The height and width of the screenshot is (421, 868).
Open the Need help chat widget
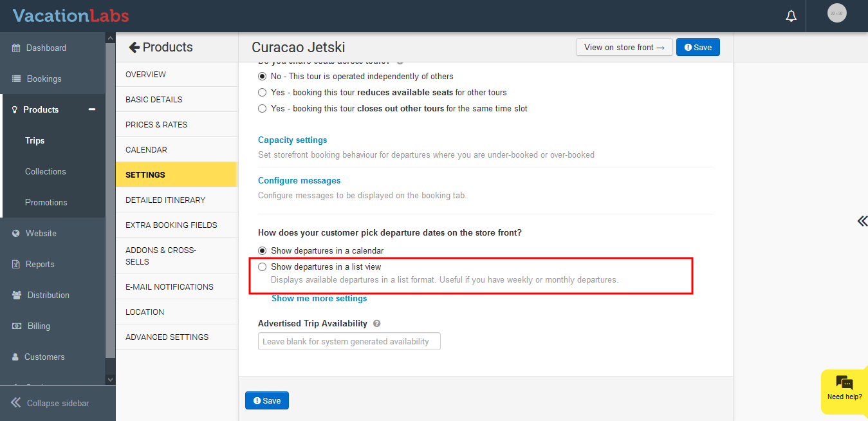pyautogui.click(x=844, y=388)
